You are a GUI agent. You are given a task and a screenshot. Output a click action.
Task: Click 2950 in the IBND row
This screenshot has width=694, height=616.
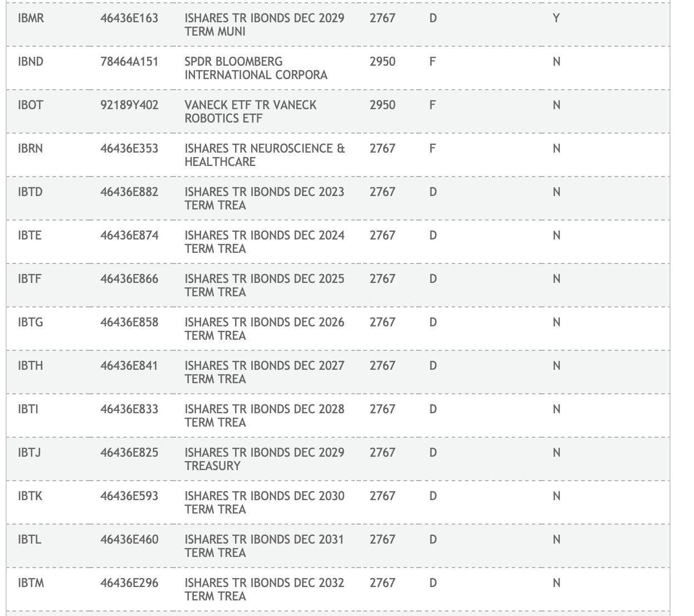tap(383, 61)
